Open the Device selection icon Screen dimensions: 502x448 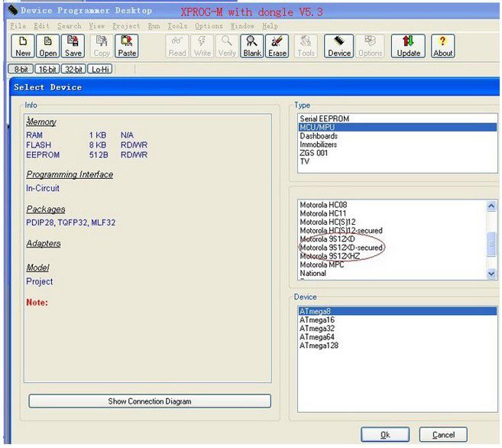pyautogui.click(x=339, y=46)
